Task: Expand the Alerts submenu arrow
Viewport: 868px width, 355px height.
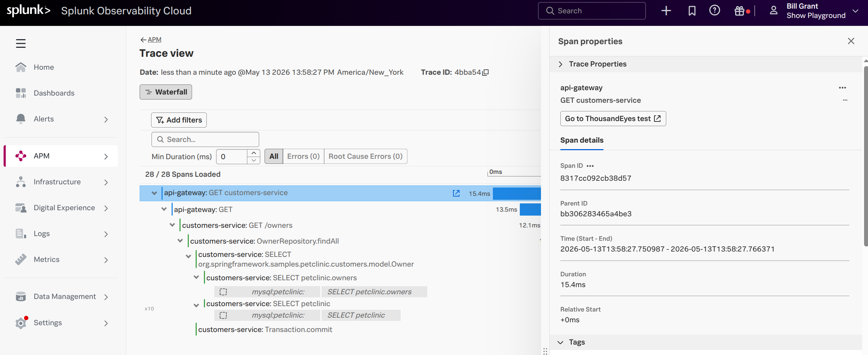Action: point(106,119)
